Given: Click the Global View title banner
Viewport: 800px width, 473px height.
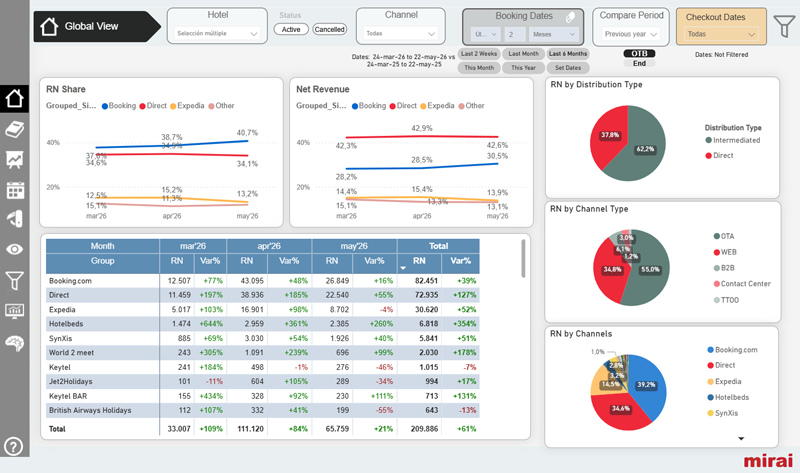Looking at the screenshot, I should [x=97, y=27].
